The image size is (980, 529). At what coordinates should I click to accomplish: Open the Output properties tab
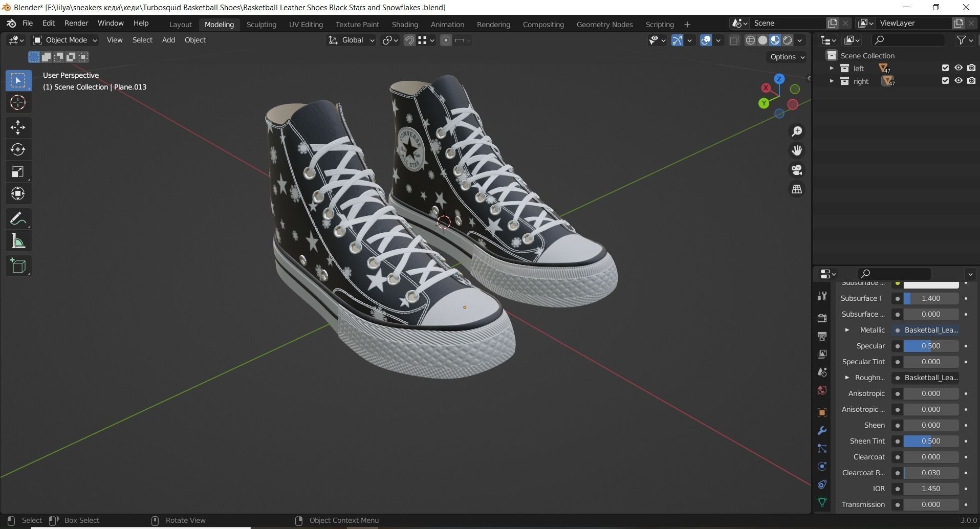(822, 336)
